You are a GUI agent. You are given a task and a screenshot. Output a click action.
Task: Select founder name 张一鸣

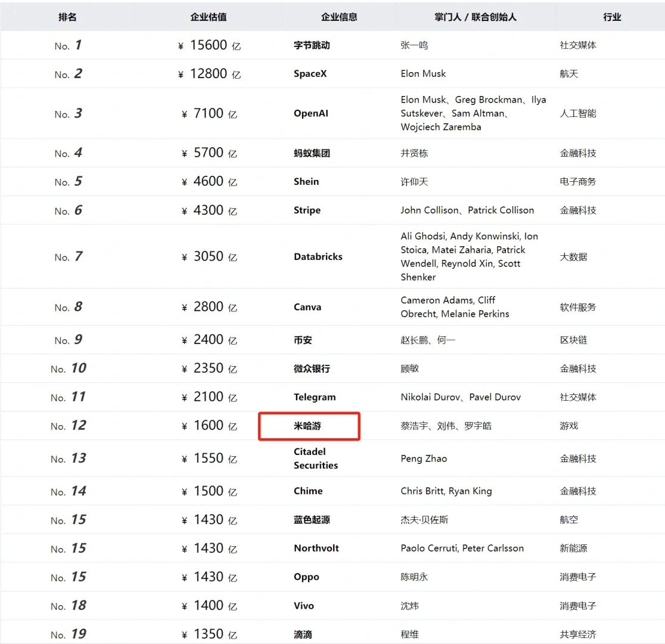(414, 45)
